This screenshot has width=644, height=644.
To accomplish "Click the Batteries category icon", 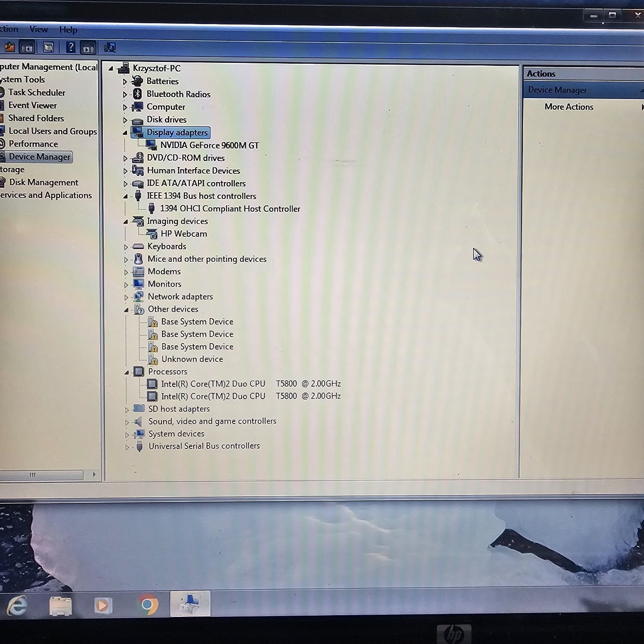I will [137, 81].
